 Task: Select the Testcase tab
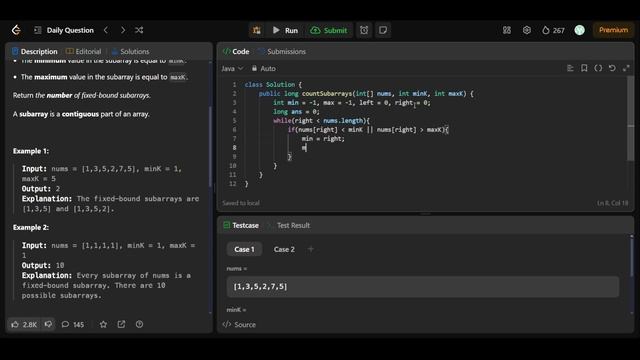point(241,225)
